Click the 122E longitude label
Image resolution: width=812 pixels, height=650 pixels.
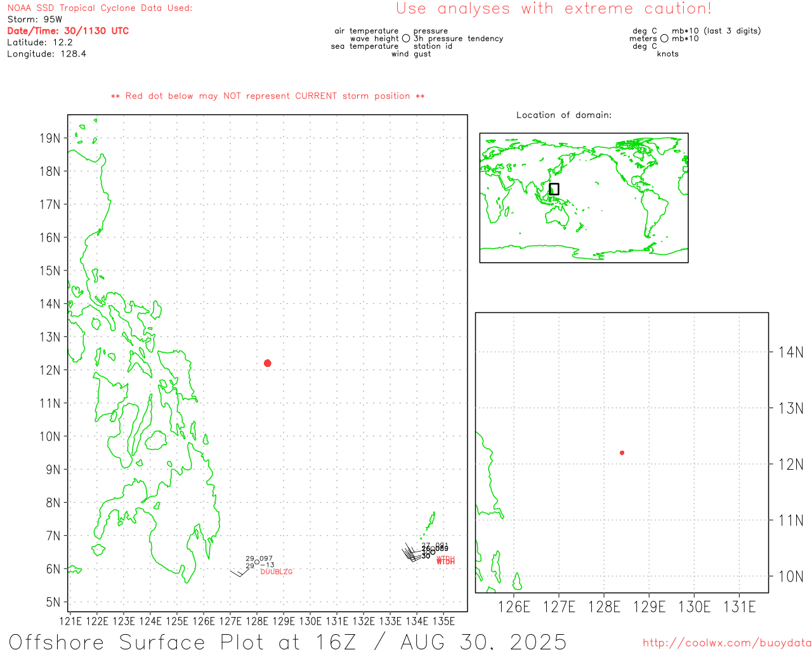click(97, 621)
